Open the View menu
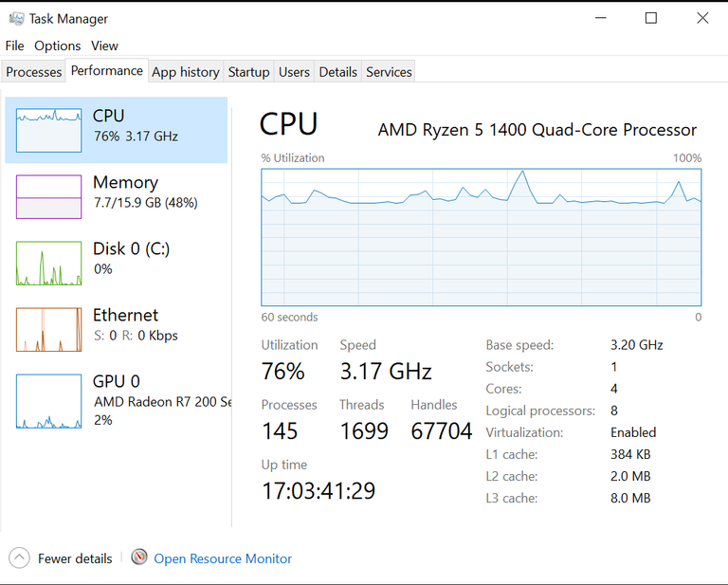 104,46
